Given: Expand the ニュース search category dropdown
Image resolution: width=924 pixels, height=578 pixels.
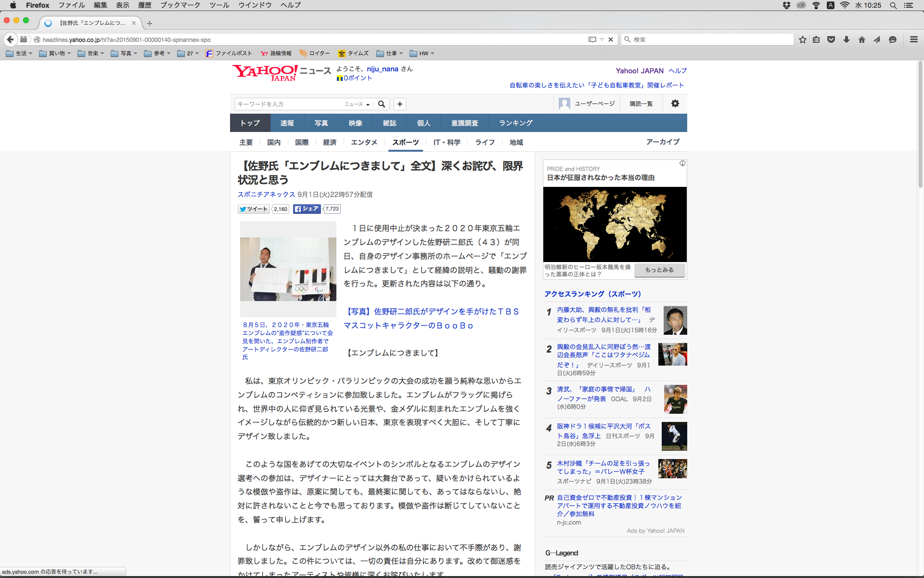Looking at the screenshot, I should click(x=357, y=104).
